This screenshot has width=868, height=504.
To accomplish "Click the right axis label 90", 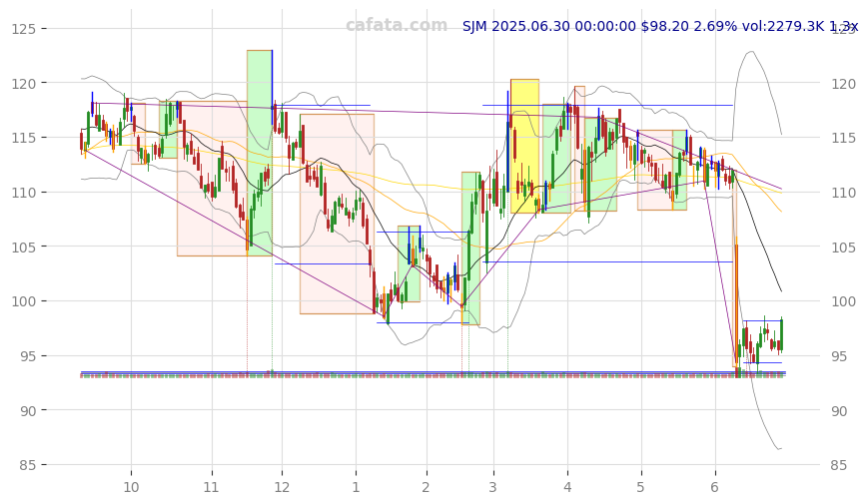I will coord(839,411).
